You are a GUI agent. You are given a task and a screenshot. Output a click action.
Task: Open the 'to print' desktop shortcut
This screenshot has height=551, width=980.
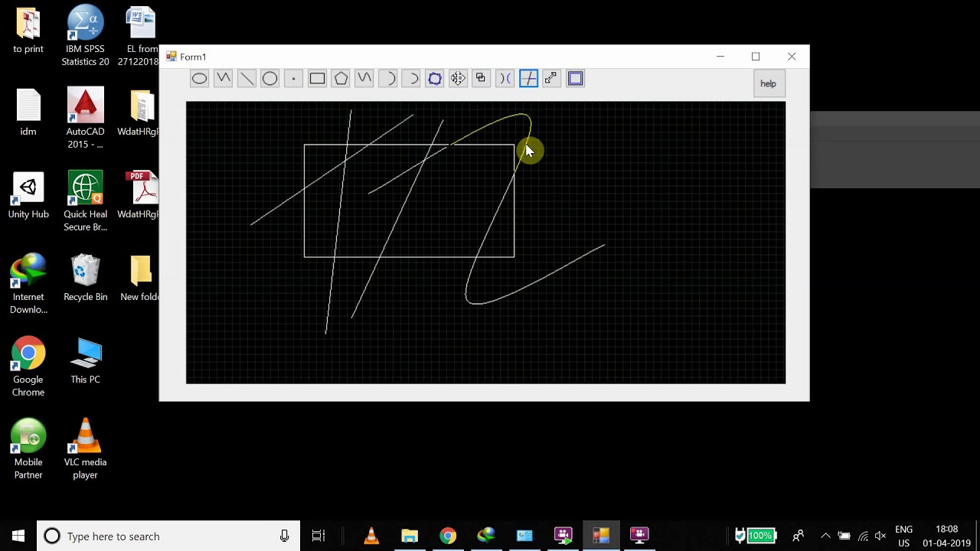pyautogui.click(x=28, y=31)
